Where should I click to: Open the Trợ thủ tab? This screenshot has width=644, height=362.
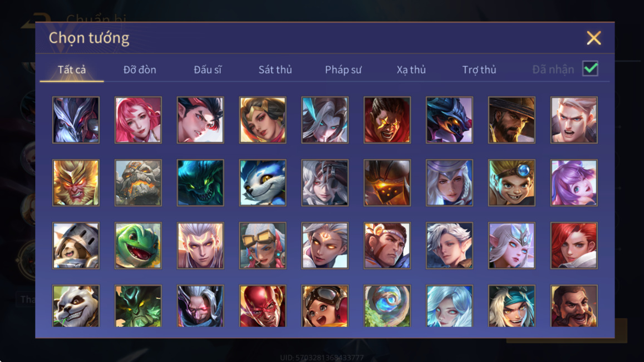click(x=479, y=70)
